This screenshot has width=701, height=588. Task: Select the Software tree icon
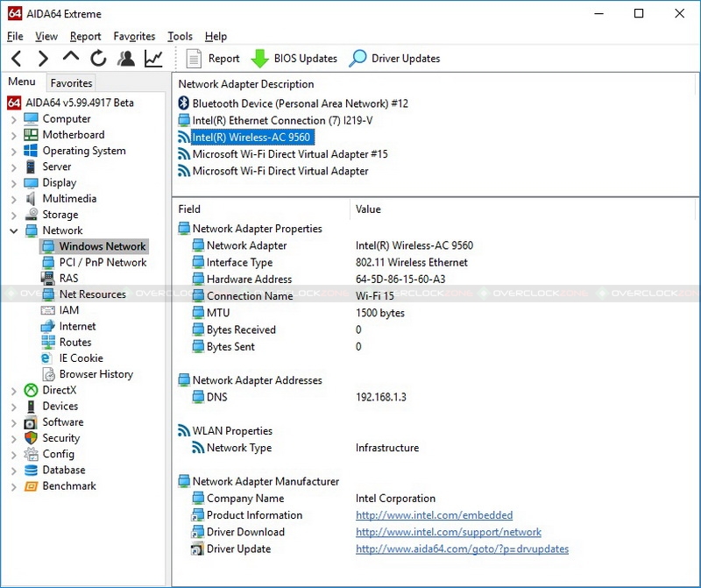(31, 422)
